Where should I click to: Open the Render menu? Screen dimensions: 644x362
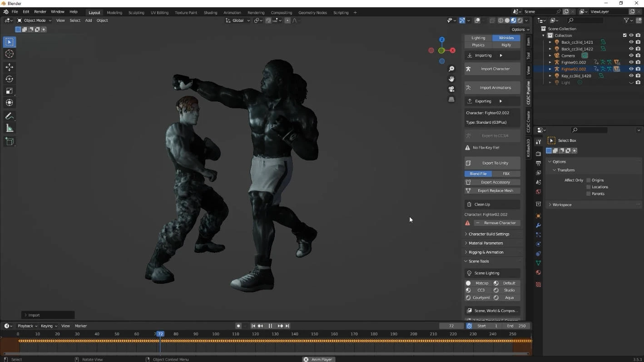40,12
